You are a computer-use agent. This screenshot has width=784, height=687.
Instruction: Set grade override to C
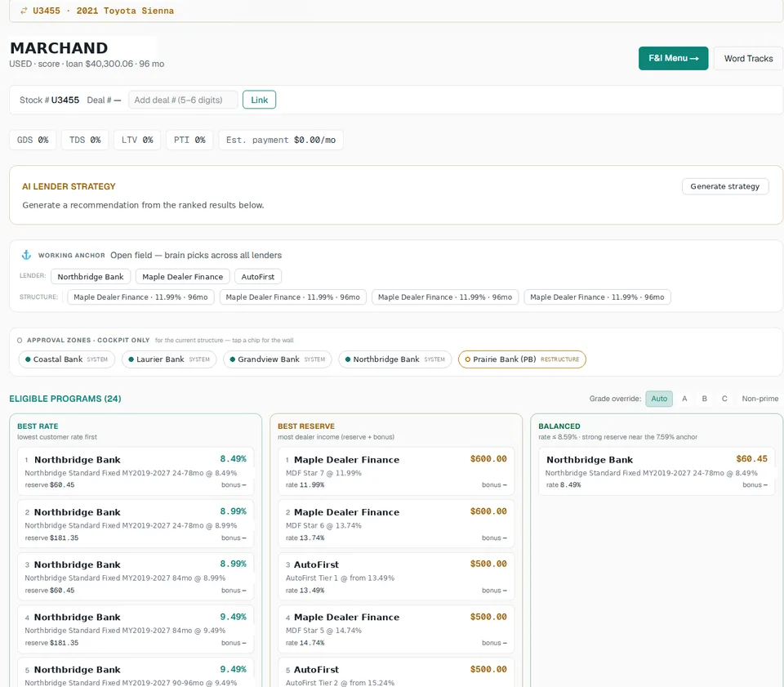[x=724, y=399]
